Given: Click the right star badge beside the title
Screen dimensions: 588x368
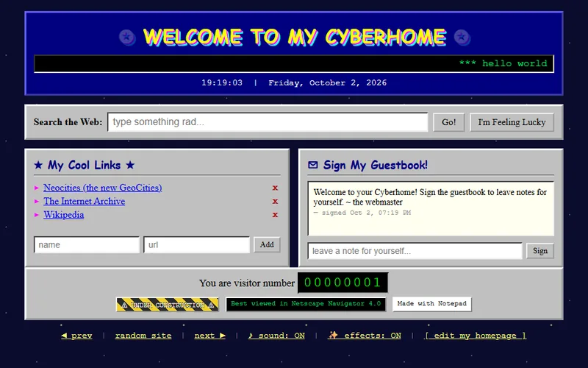Looking at the screenshot, I should pyautogui.click(x=462, y=38).
